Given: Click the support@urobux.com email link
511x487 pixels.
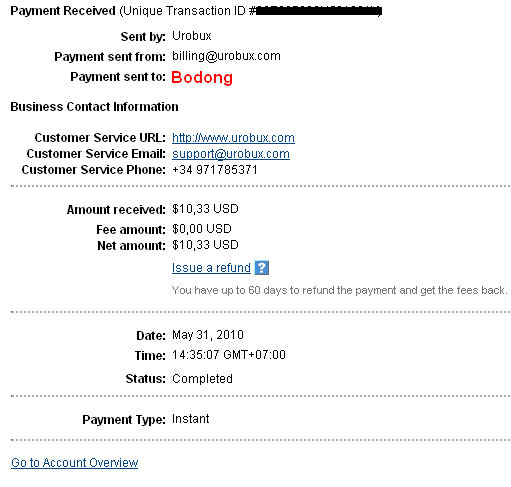Looking at the screenshot, I should pyautogui.click(x=231, y=154).
